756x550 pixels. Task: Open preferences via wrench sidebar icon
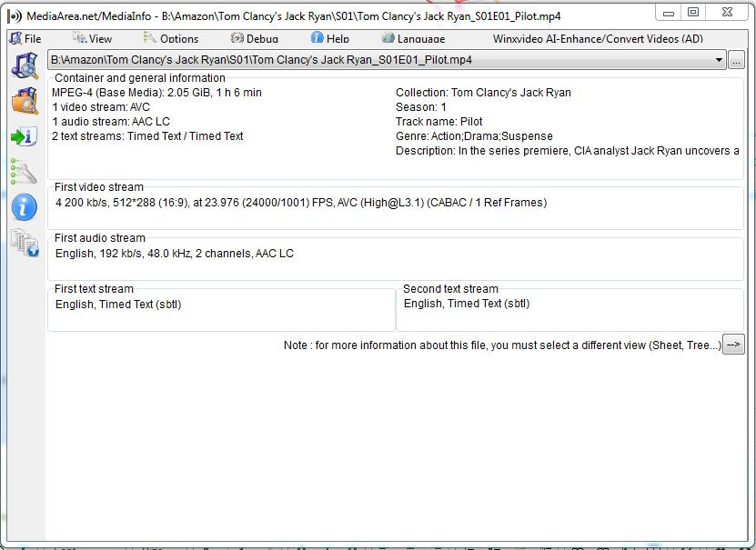(24, 172)
